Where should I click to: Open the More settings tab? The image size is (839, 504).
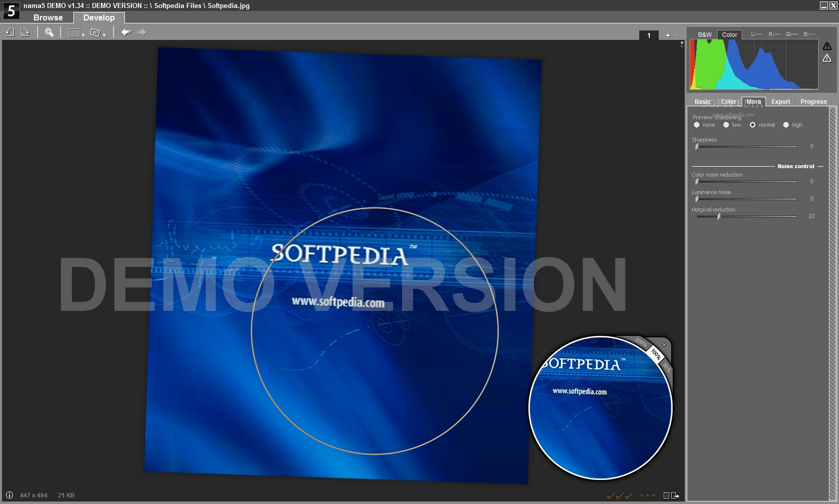(754, 101)
